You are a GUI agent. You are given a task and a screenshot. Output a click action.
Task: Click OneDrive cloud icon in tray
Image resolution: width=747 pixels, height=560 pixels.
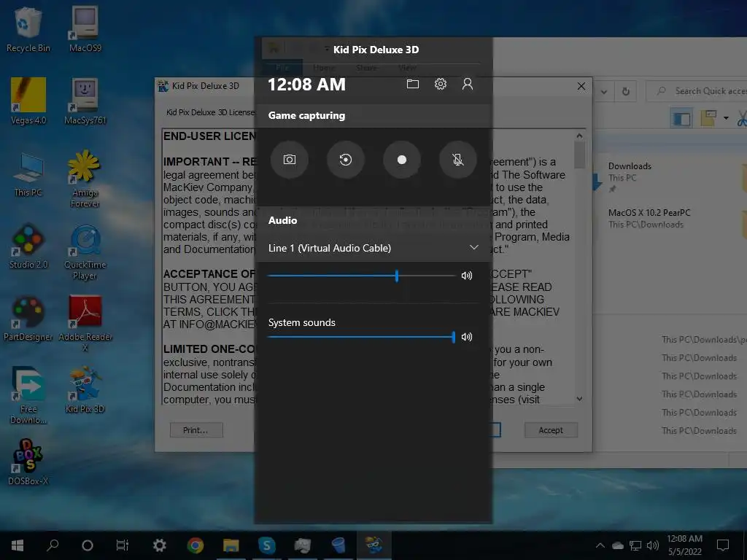[617, 545]
